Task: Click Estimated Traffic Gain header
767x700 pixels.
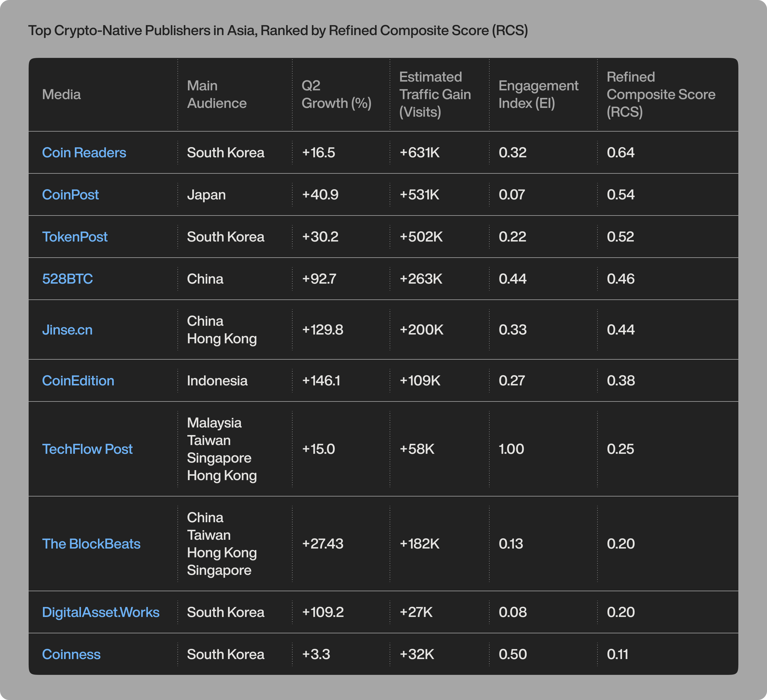Action: pyautogui.click(x=435, y=94)
